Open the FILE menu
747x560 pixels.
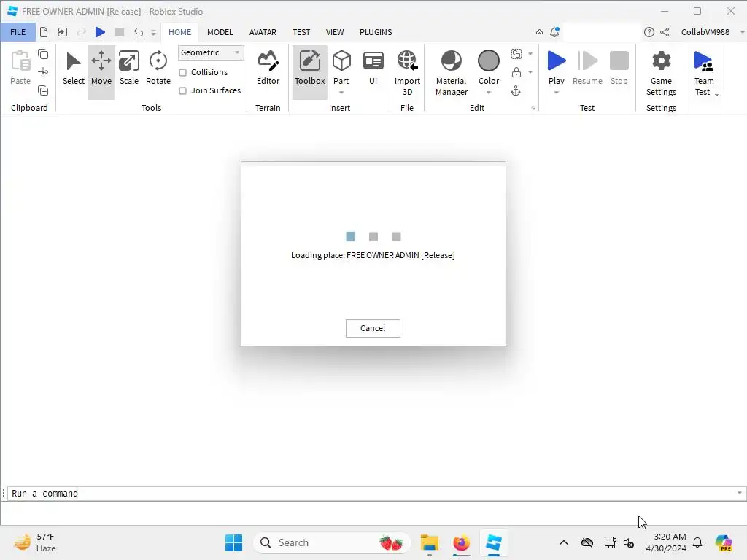18,32
